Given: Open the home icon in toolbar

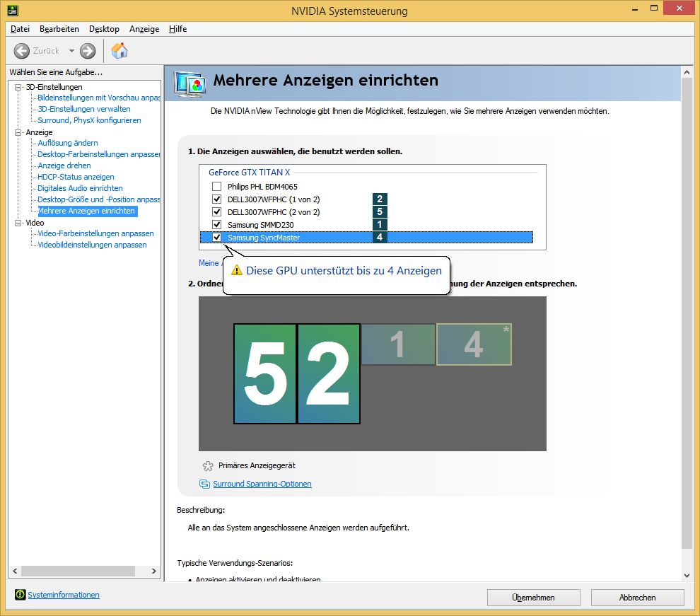Looking at the screenshot, I should [119, 51].
